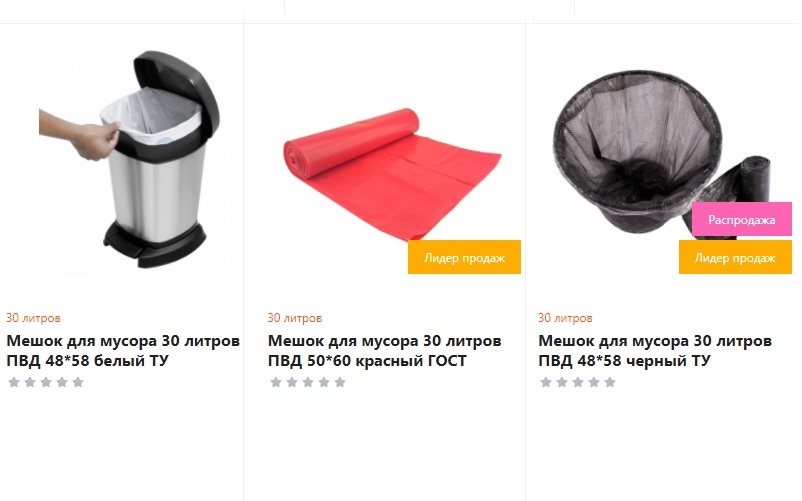Rate the black bag five stars
This screenshot has height=501, width=802.
tap(610, 382)
